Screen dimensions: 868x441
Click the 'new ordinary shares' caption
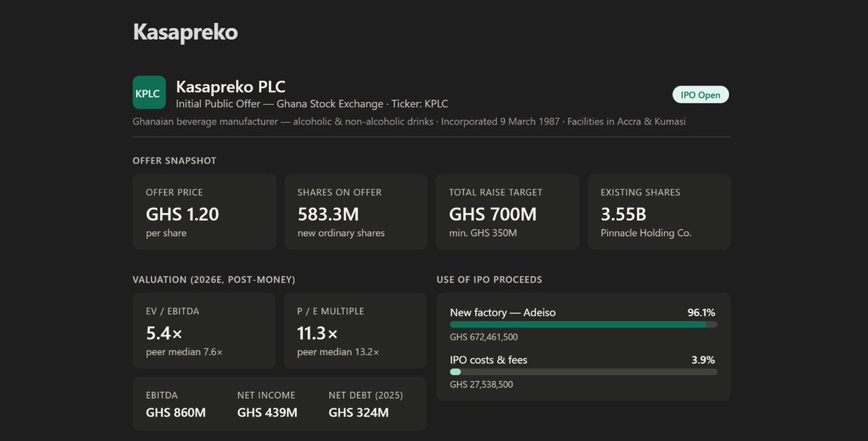[341, 233]
